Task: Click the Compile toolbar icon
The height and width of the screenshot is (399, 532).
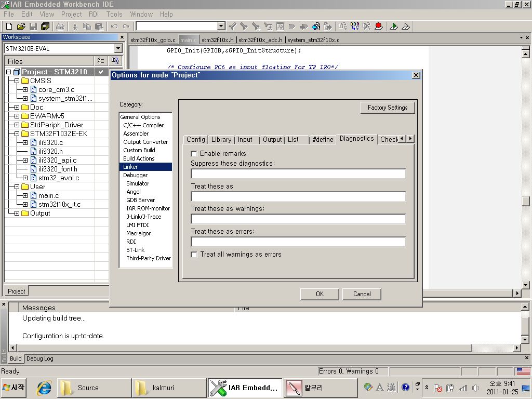Action: point(343,26)
